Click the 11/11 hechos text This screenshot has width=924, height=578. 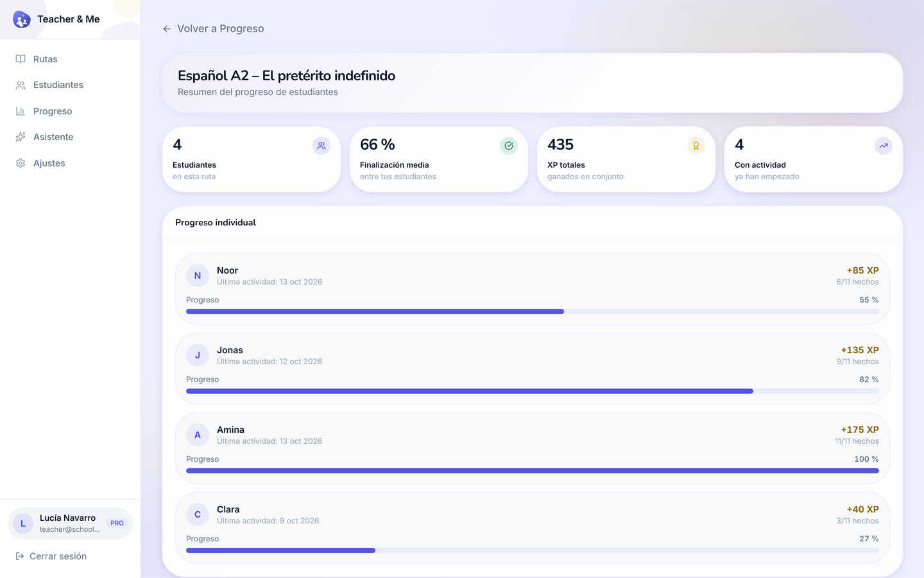click(x=857, y=441)
